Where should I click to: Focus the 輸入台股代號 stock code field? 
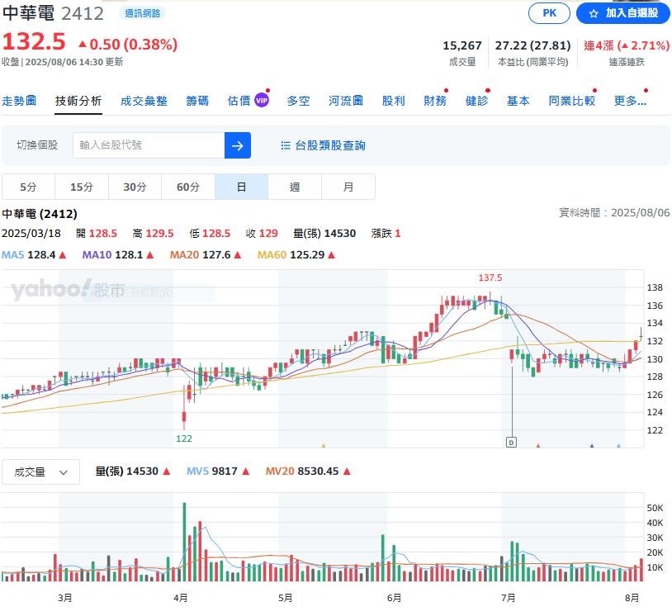pyautogui.click(x=149, y=145)
